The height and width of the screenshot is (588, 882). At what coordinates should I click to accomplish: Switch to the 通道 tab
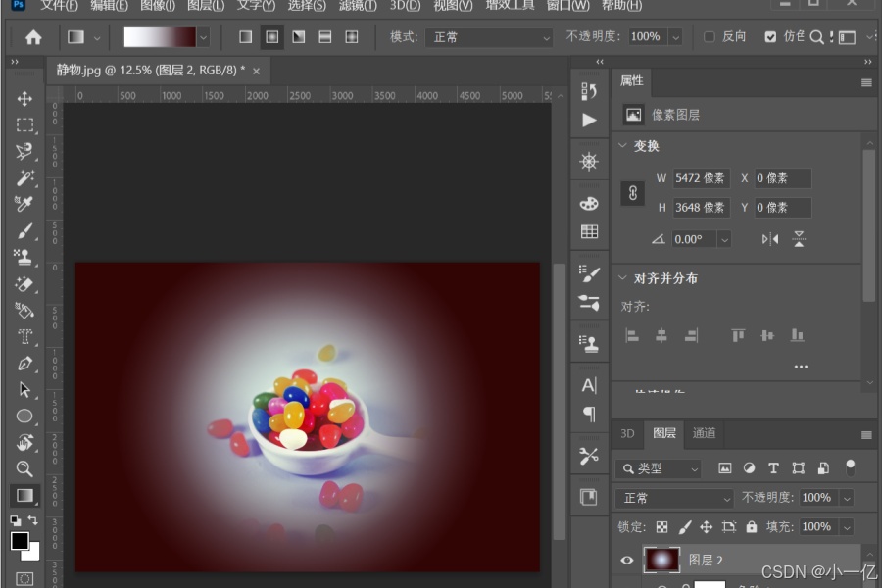tap(704, 433)
